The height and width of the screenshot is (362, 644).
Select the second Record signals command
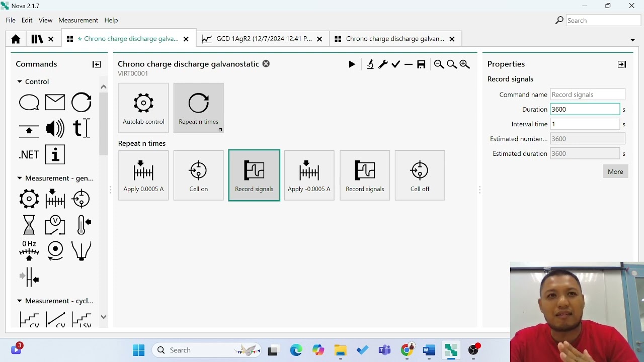[x=365, y=175]
